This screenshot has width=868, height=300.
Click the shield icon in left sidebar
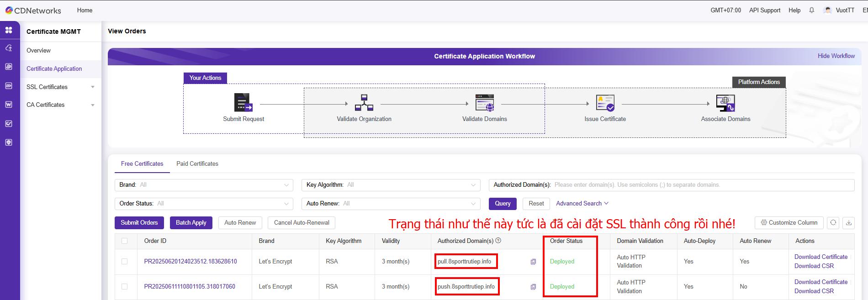(9, 142)
